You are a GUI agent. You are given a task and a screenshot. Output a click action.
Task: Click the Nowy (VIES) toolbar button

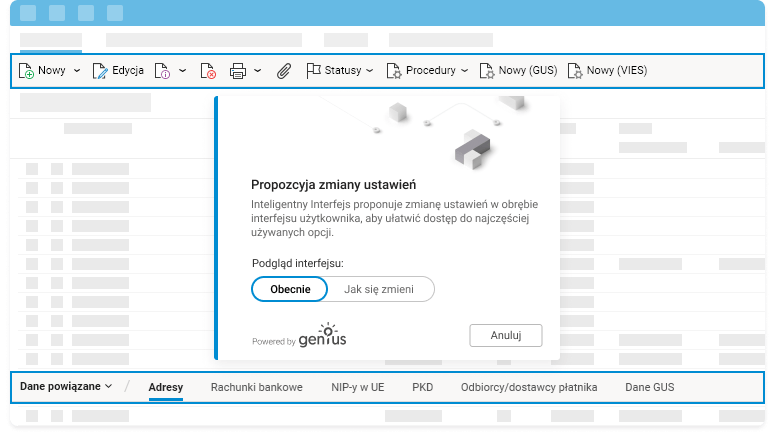606,71
